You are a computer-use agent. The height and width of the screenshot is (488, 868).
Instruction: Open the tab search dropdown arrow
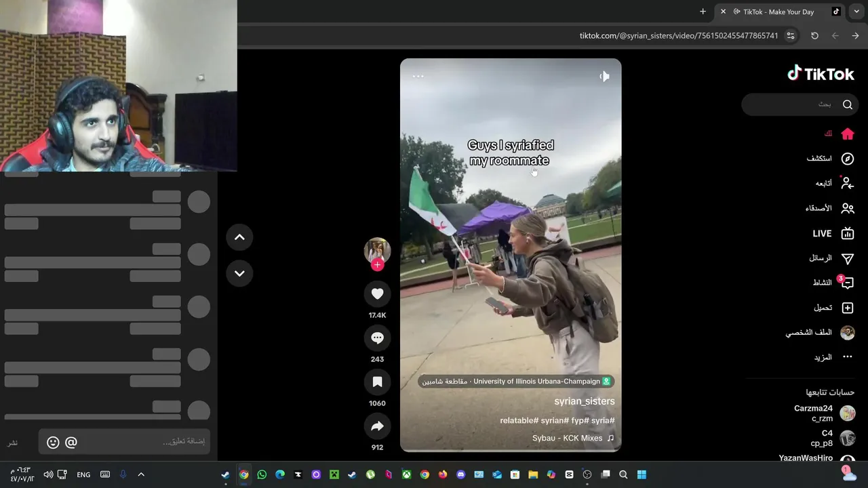(856, 12)
